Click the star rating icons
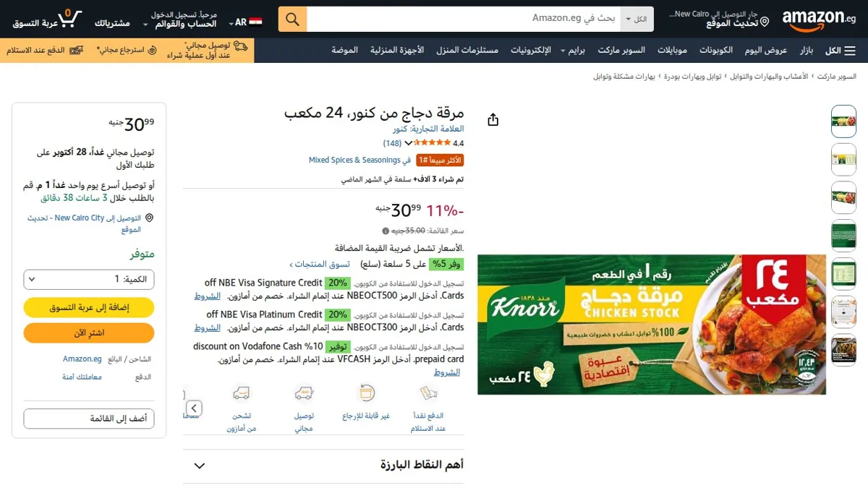This screenshot has height=488, width=868. [x=433, y=143]
